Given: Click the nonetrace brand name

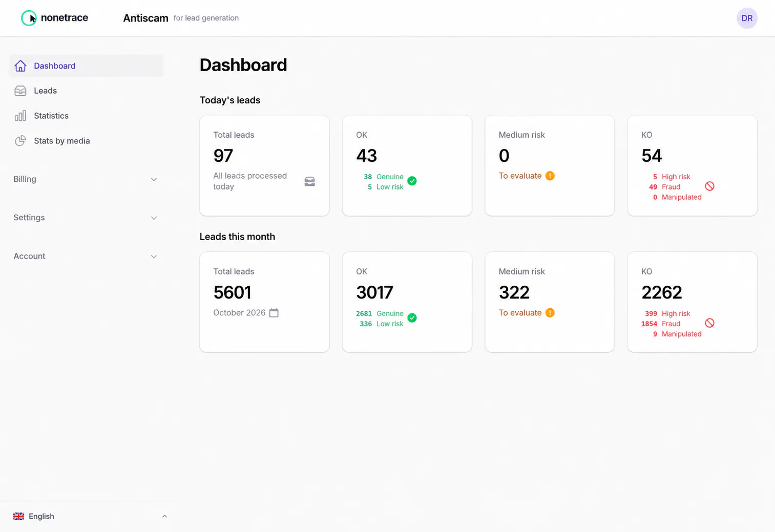Looking at the screenshot, I should pyautogui.click(x=64, y=17).
